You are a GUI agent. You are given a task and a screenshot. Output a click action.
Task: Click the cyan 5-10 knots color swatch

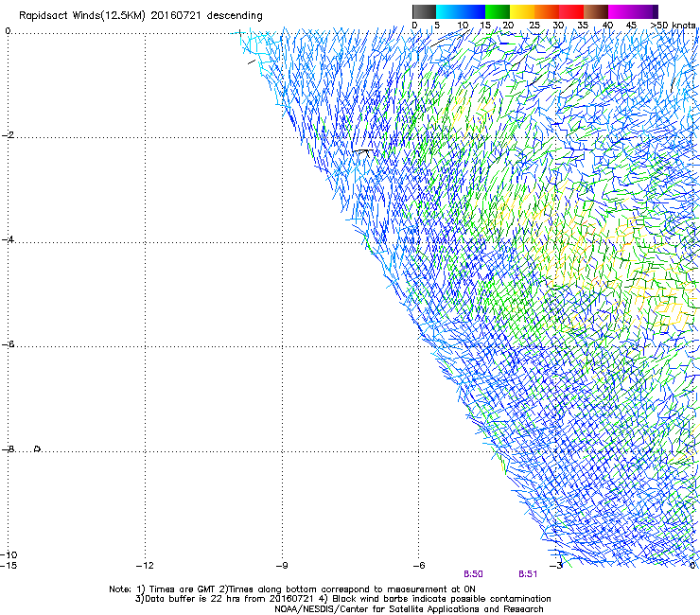[447, 11]
